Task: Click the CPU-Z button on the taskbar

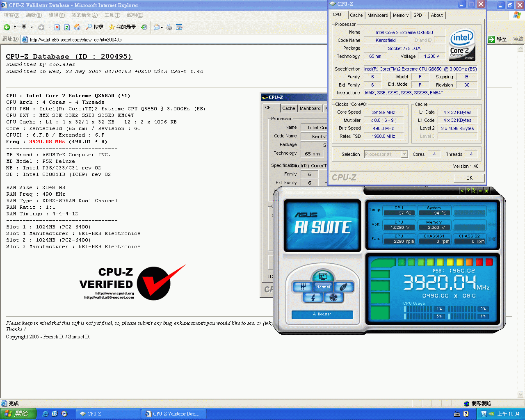Action: (108, 413)
